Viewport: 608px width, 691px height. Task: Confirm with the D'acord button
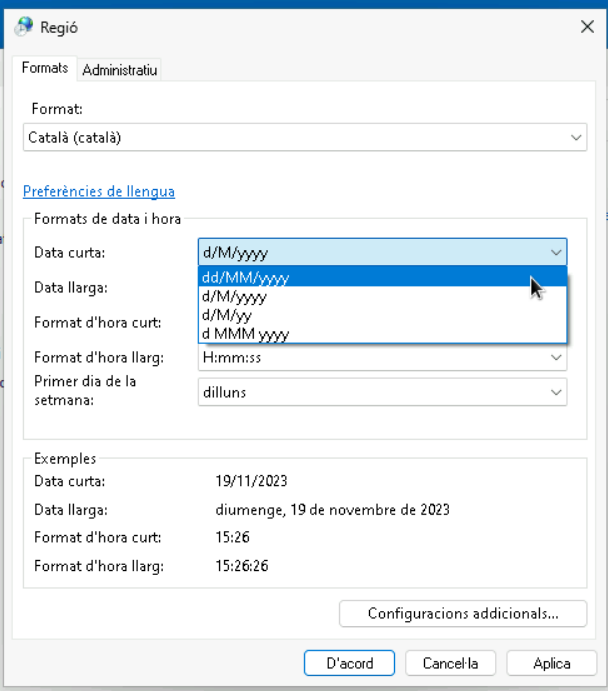(349, 663)
